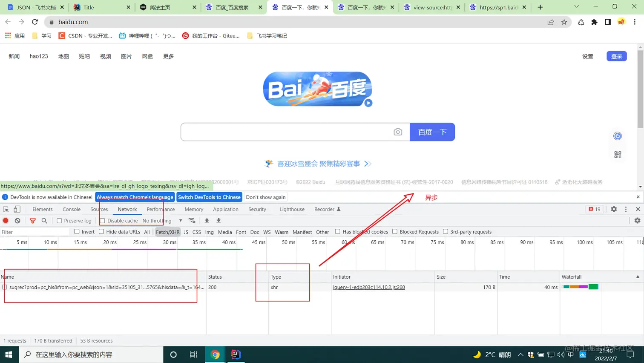This screenshot has height=363, width=644.
Task: Click the 19 errors badge
Action: 595,209
